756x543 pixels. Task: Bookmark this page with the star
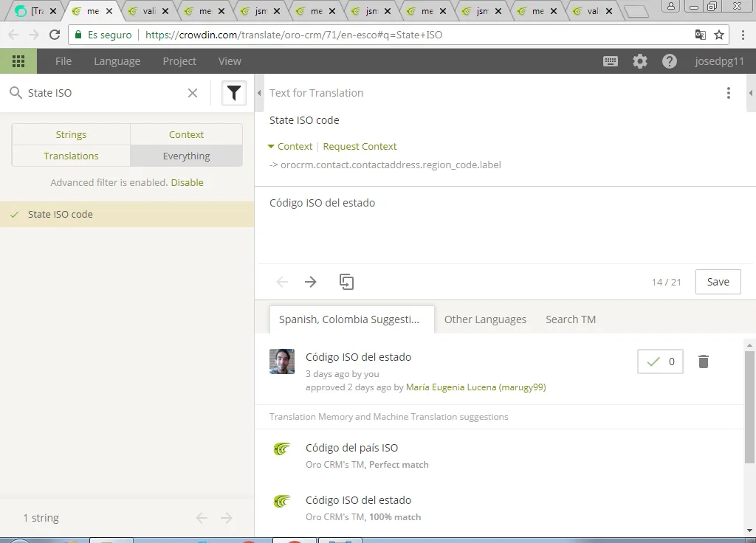719,35
